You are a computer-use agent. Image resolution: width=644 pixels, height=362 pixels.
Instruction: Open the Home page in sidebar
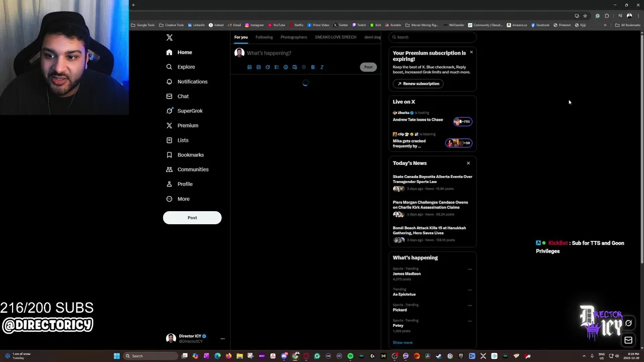[x=179, y=52]
